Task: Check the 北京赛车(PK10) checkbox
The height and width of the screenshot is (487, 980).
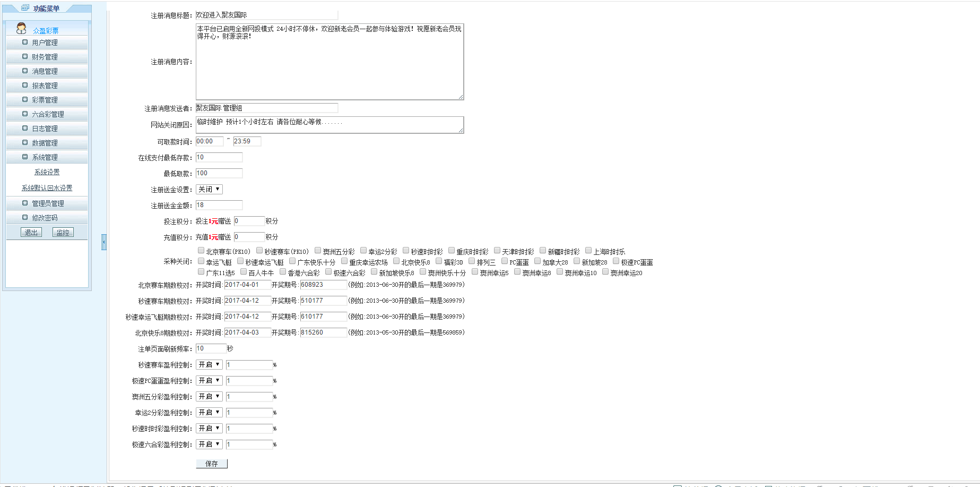Action: click(201, 250)
